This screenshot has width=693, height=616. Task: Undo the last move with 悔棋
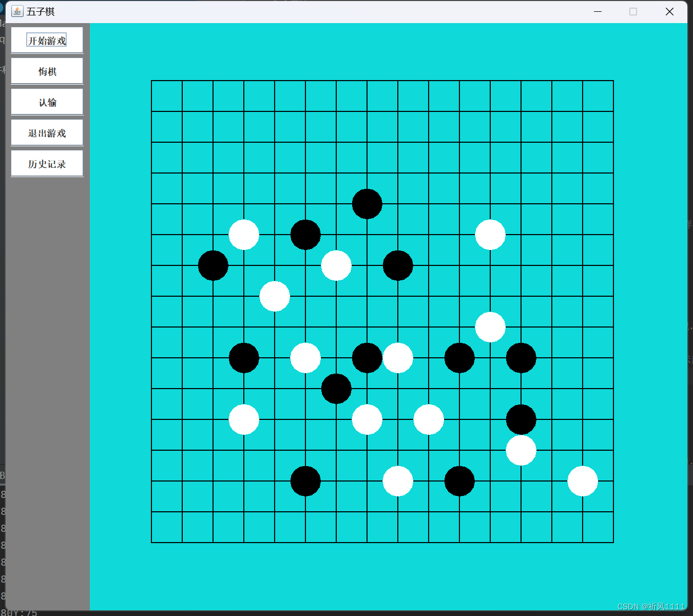point(47,71)
